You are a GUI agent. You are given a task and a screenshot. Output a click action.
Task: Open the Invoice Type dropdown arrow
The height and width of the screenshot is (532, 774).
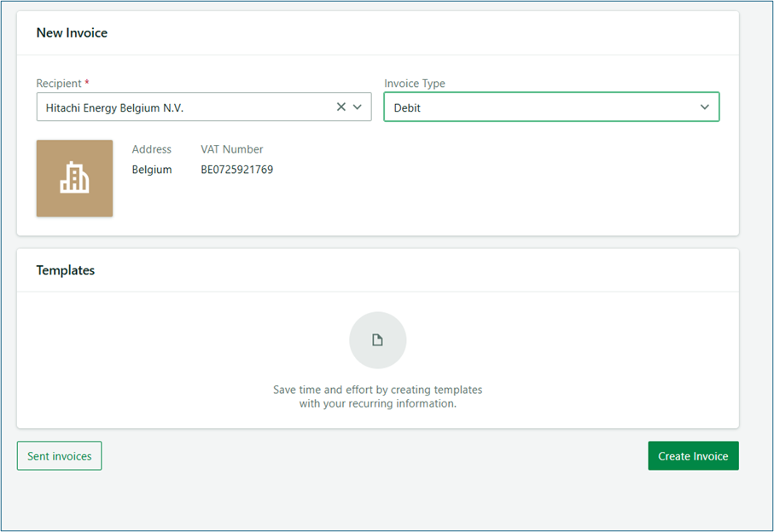coord(705,107)
